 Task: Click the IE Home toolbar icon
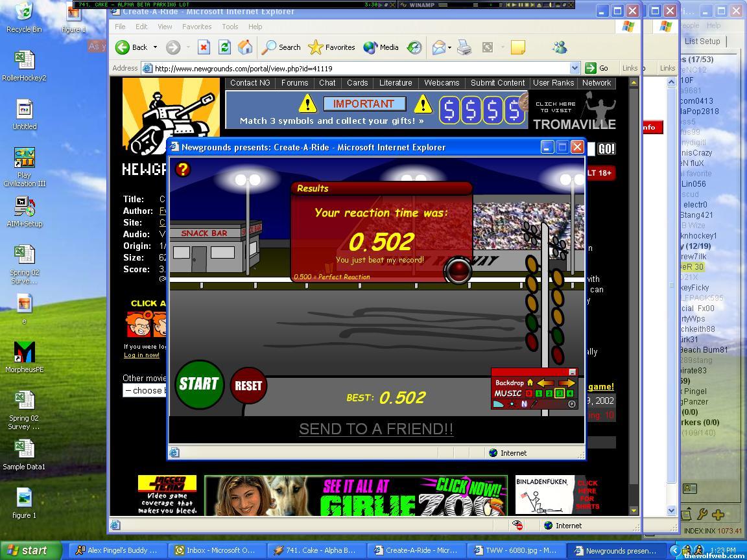click(245, 47)
